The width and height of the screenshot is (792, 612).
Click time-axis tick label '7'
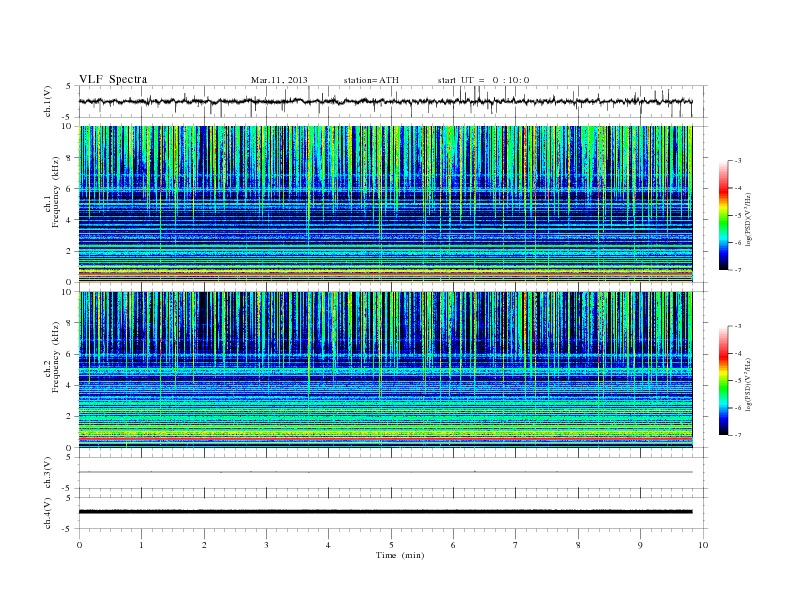click(516, 545)
